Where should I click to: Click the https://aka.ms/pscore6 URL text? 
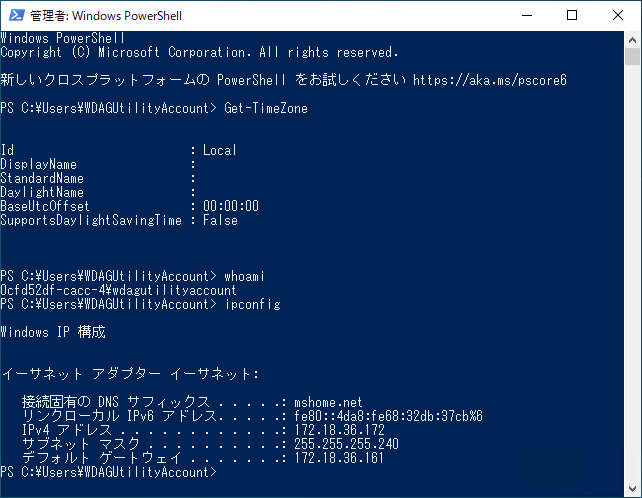(490, 80)
